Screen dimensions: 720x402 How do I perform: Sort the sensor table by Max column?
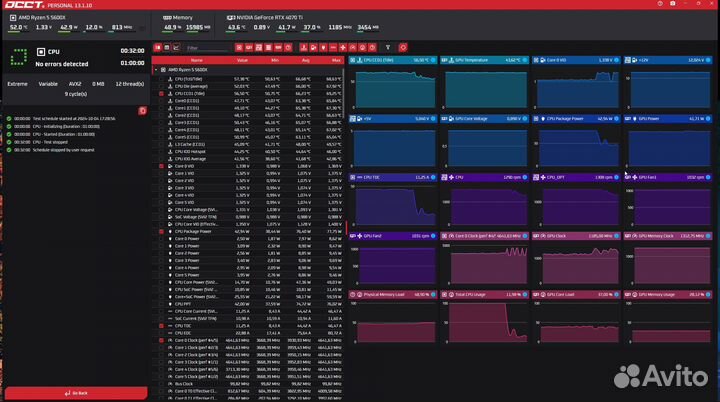(x=335, y=60)
